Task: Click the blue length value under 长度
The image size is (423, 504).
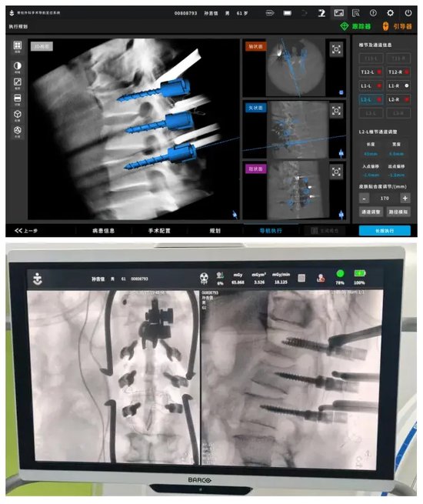Action: coord(371,154)
